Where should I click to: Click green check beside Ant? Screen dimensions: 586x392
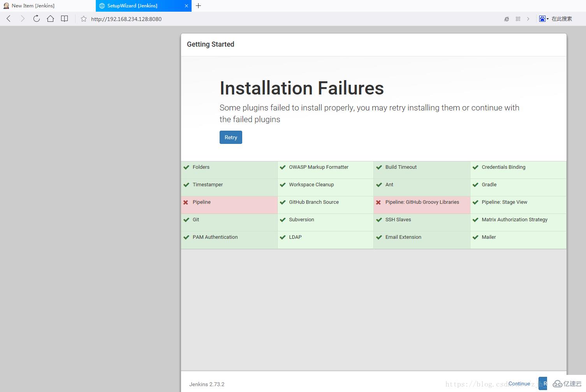tap(379, 185)
